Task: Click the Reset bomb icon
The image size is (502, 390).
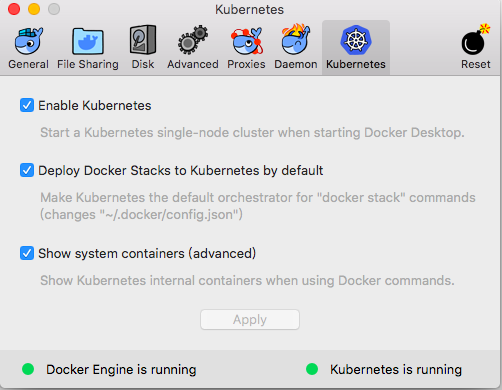Action: (x=476, y=40)
